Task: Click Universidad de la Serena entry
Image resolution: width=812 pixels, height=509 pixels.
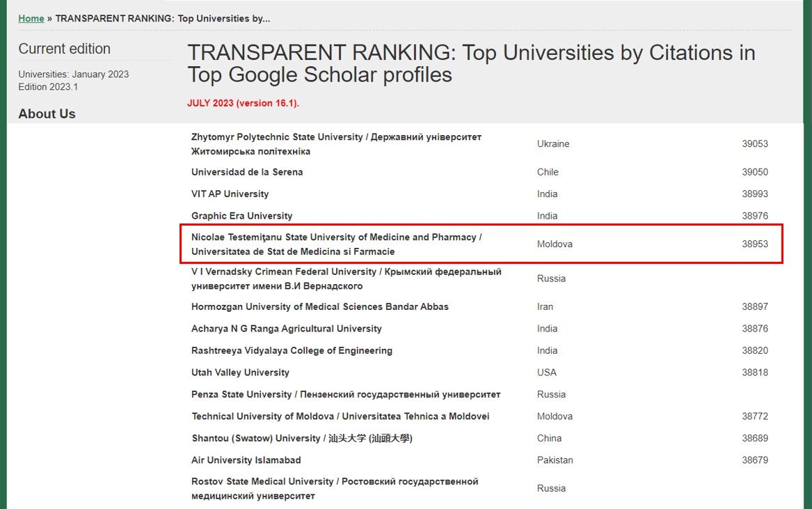Action: (x=247, y=172)
